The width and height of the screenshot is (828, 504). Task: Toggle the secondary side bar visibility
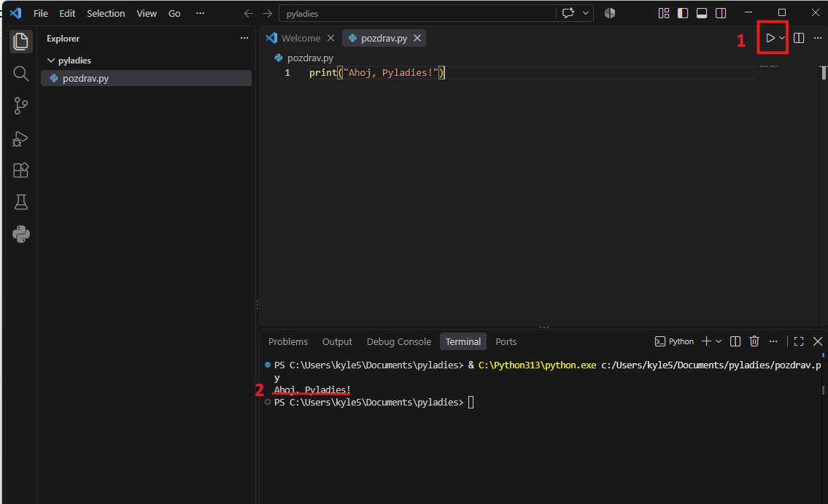coord(721,13)
